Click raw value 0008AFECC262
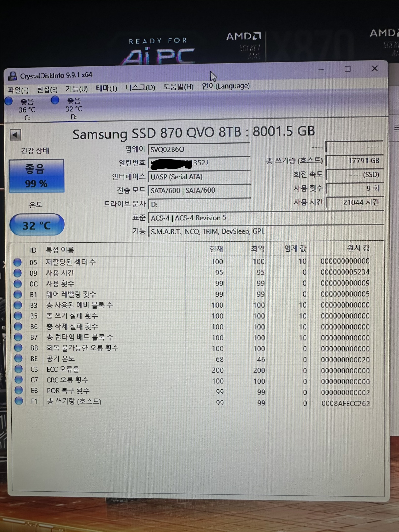This screenshot has height=532, width=399. coord(346,403)
